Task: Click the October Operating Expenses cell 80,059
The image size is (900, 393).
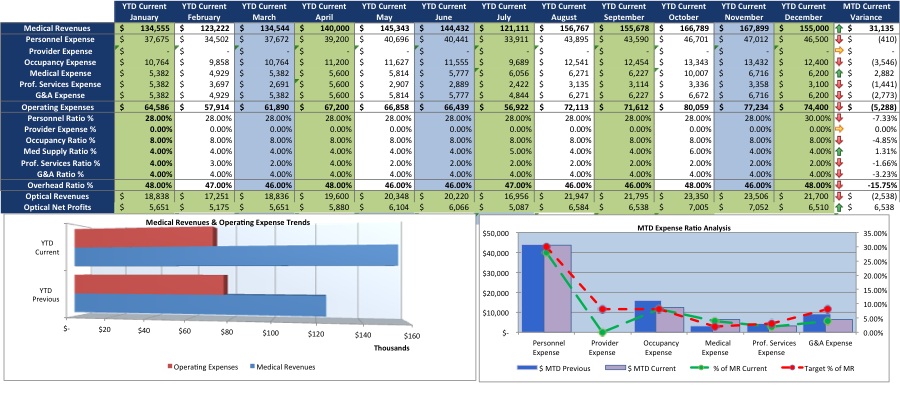Action: coord(685,107)
